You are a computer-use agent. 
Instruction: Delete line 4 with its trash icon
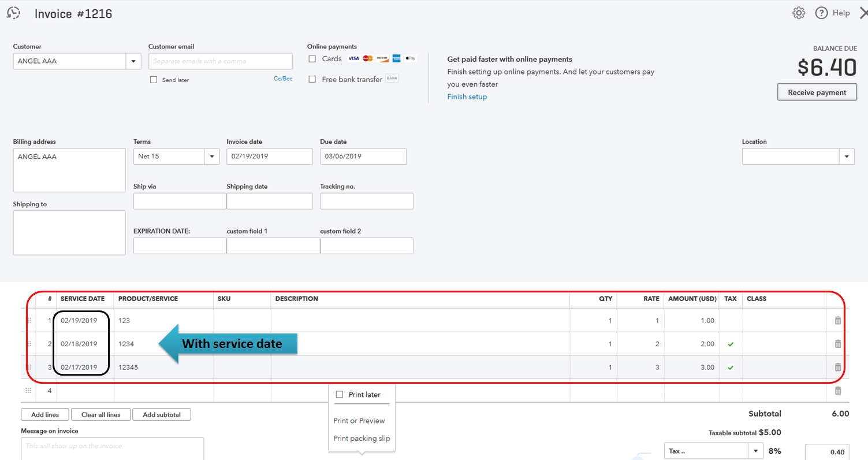pyautogui.click(x=838, y=390)
